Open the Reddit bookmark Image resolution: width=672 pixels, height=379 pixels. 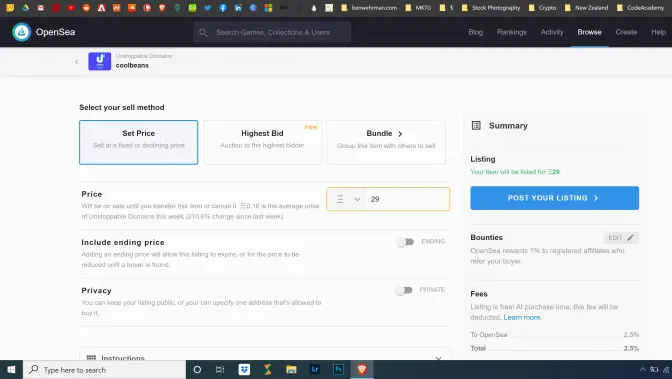coord(86,8)
